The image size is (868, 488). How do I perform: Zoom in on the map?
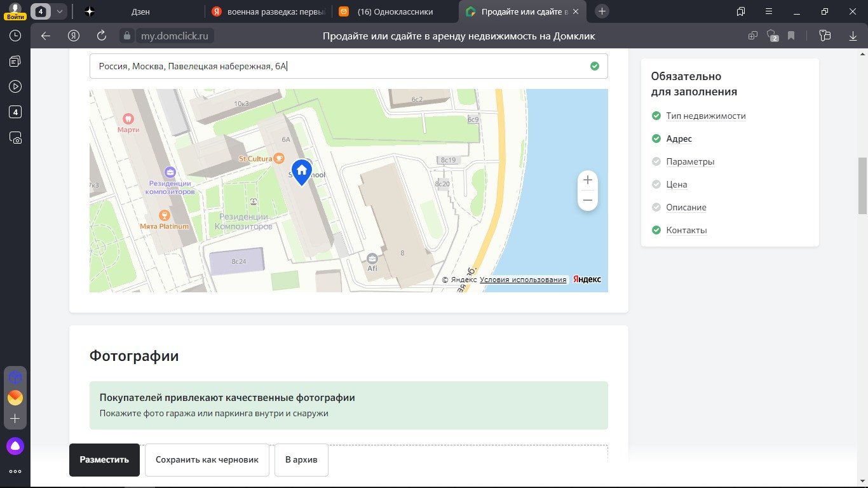point(588,180)
